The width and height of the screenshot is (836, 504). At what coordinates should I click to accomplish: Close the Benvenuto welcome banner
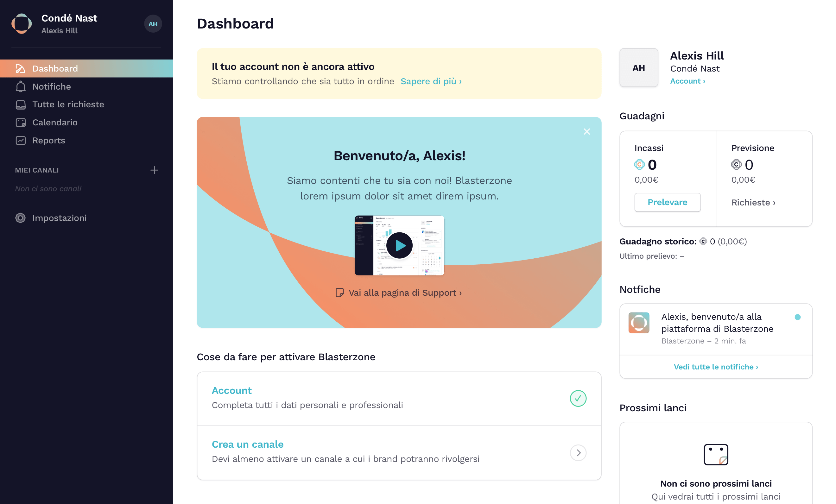point(586,132)
